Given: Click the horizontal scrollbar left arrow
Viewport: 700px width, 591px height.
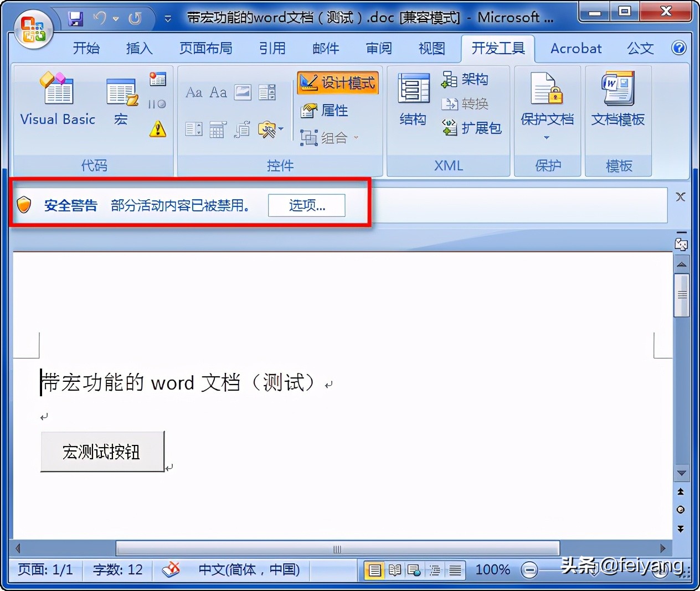Looking at the screenshot, I should point(18,548).
